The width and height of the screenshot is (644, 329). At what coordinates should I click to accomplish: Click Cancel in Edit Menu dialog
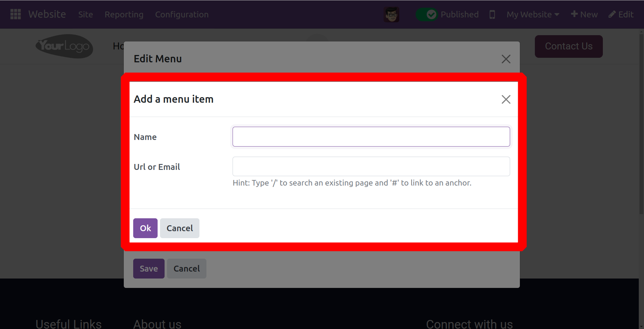(187, 269)
